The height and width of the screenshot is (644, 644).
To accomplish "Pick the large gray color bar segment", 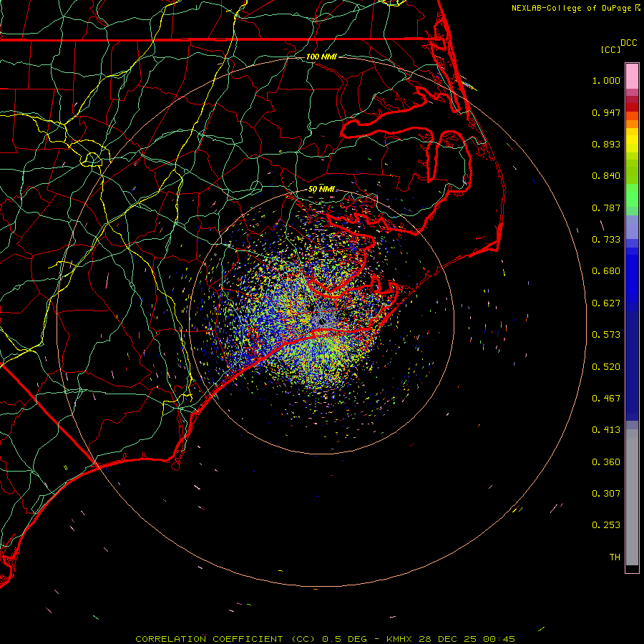I will click(632, 497).
